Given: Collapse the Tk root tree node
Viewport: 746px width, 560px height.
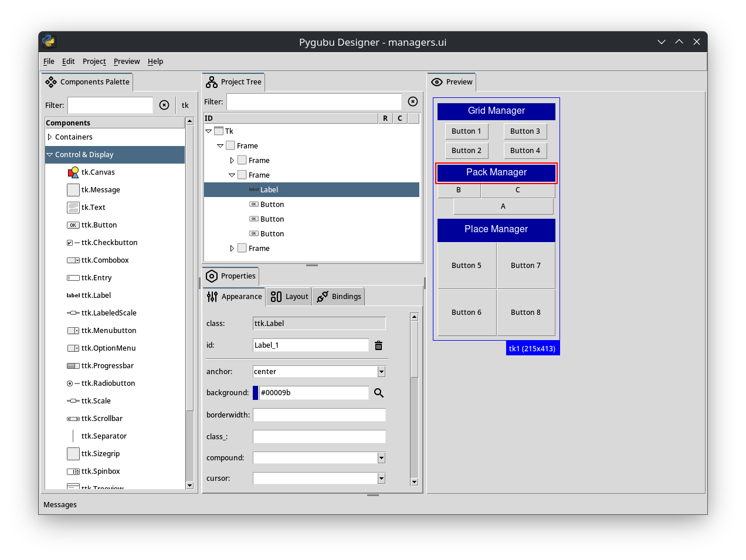Looking at the screenshot, I should (208, 131).
